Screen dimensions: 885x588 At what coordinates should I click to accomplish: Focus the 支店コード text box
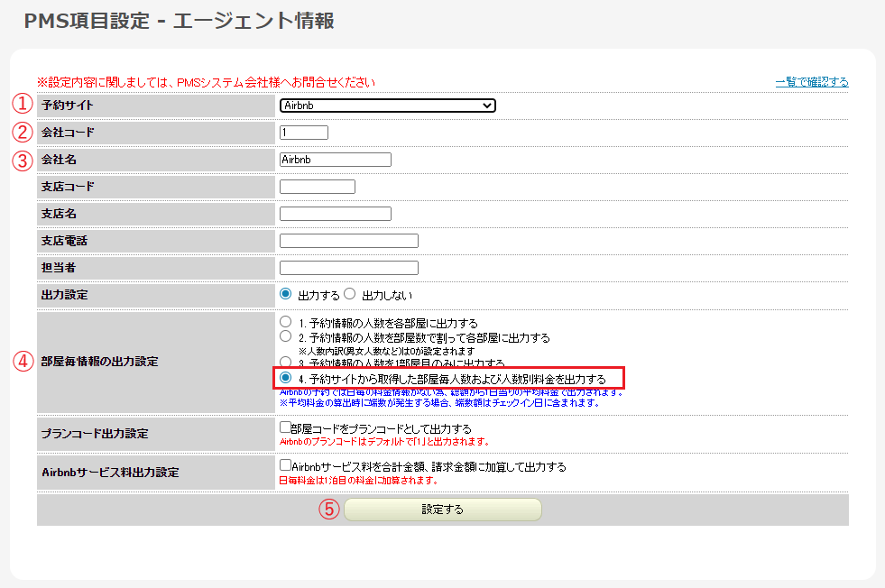coord(318,187)
